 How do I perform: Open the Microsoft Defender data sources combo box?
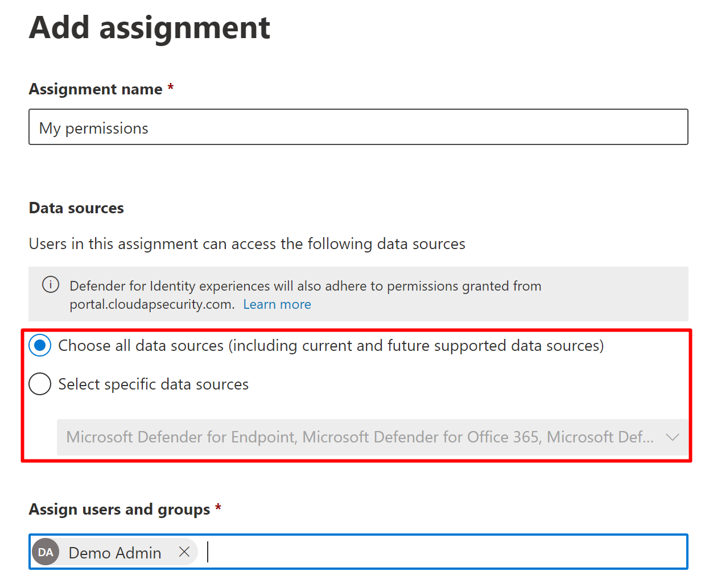coord(360,437)
